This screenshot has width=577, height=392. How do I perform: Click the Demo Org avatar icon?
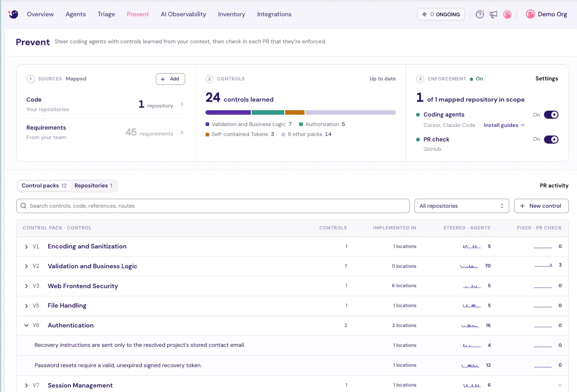(x=530, y=14)
